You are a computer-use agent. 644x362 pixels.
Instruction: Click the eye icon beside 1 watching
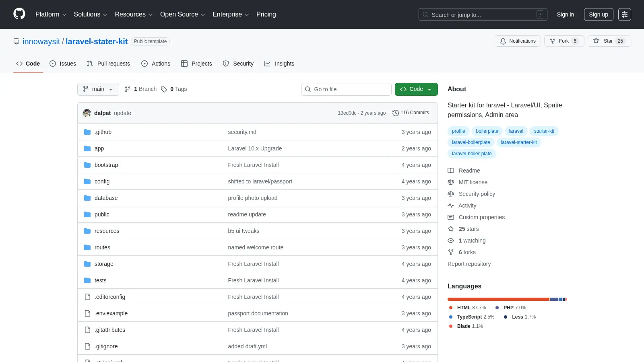pos(451,241)
